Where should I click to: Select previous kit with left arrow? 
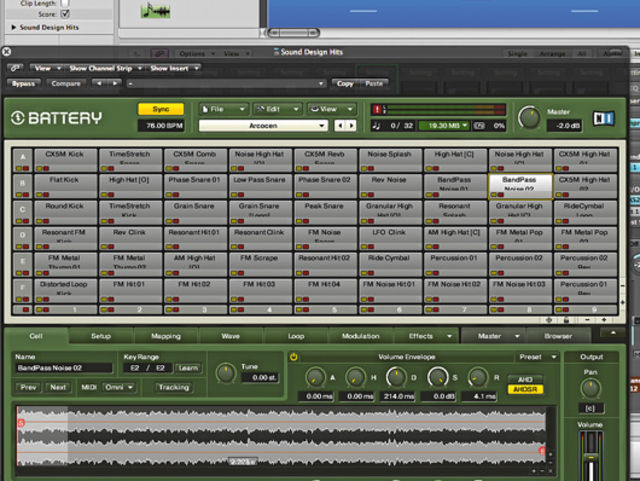pyautogui.click(x=340, y=125)
